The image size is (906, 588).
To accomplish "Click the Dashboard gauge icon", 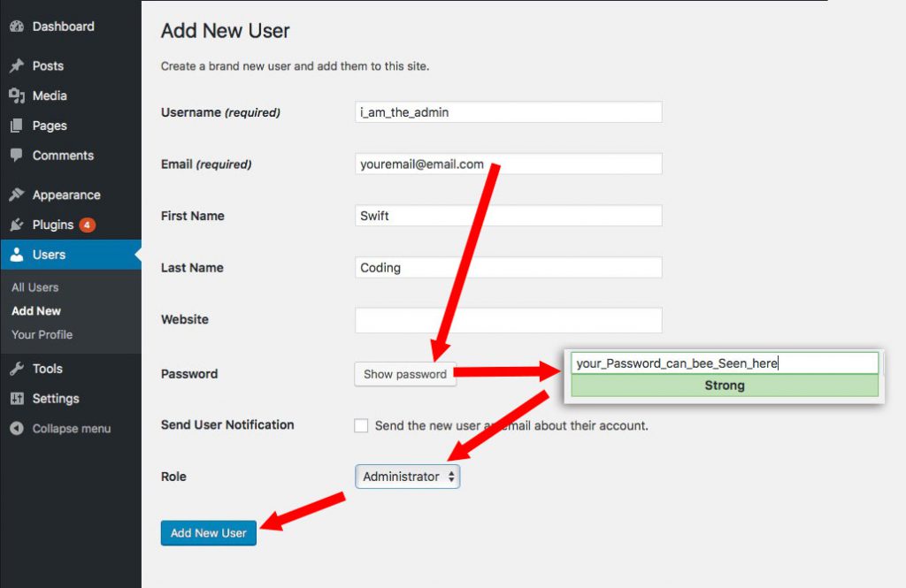I will point(16,27).
